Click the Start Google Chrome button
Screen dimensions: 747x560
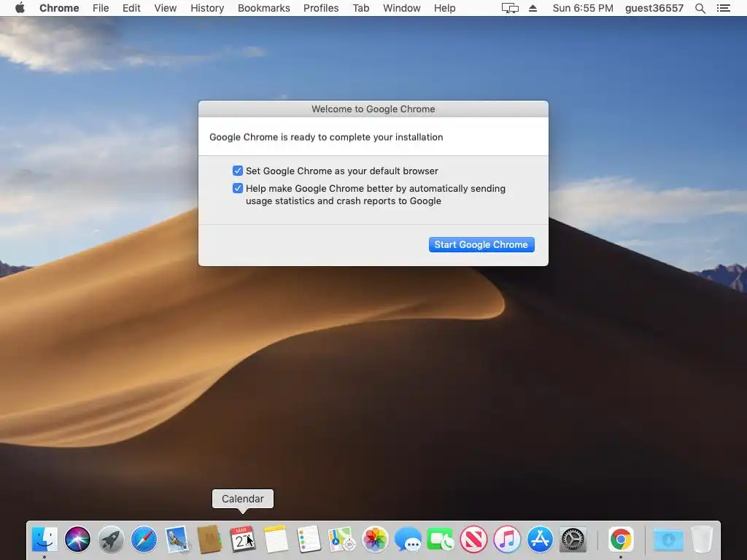[x=481, y=245]
